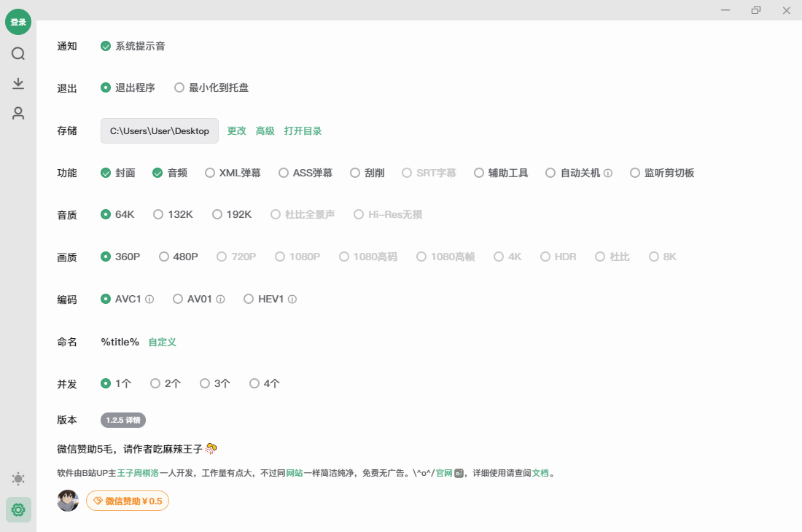Open the 文档 documentation link

coord(541,473)
